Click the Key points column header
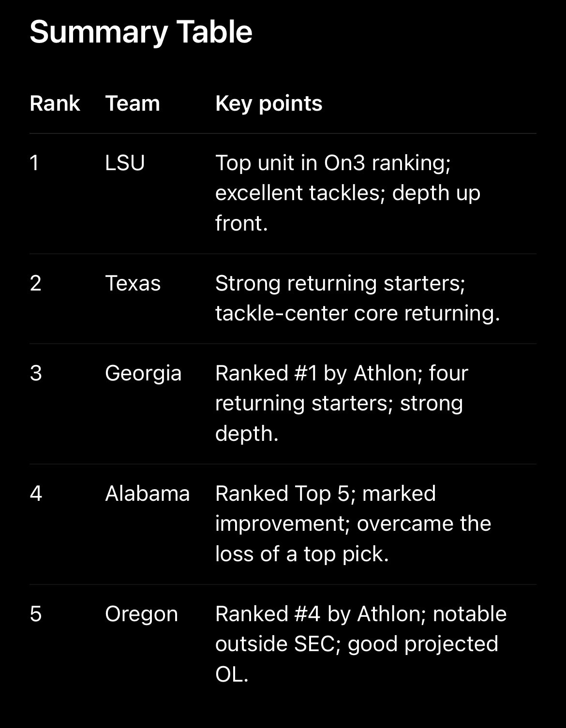Viewport: 566px width, 728px height. (x=268, y=103)
